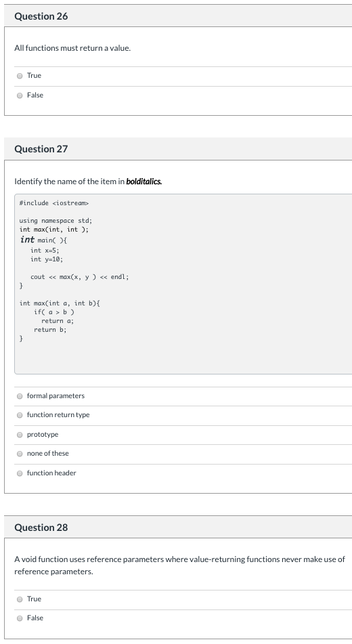This screenshot has width=352, height=644.
Task: Mark False for Question 28
Action: 20,618
